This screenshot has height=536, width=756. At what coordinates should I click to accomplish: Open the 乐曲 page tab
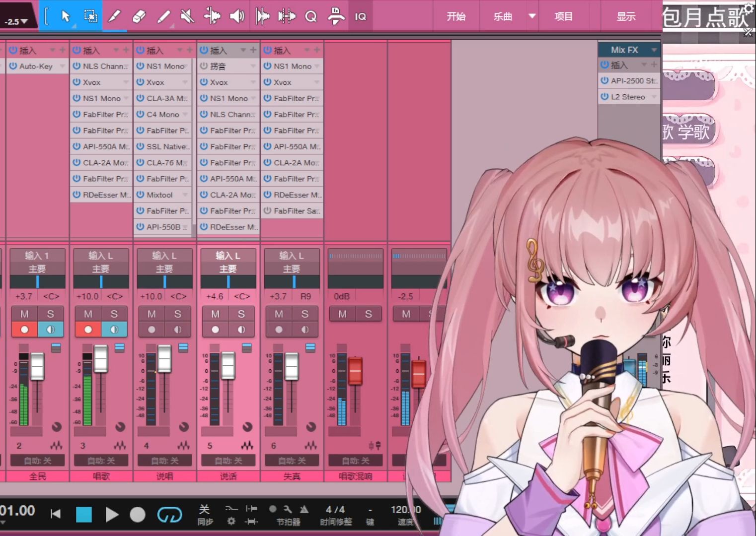pos(503,16)
